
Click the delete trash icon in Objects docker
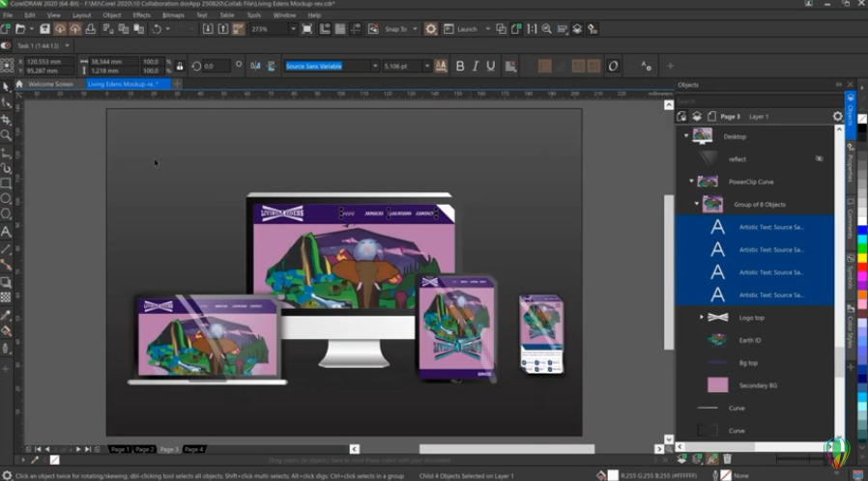pyautogui.click(x=728, y=459)
